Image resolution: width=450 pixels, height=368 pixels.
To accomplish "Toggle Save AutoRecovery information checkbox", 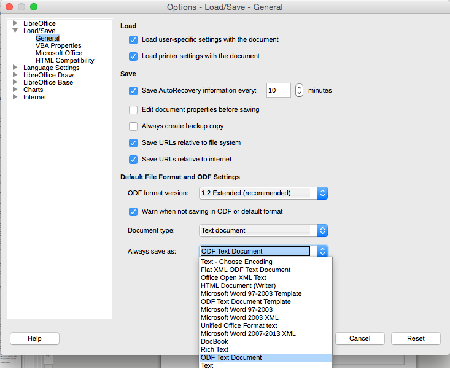I will 133,91.
